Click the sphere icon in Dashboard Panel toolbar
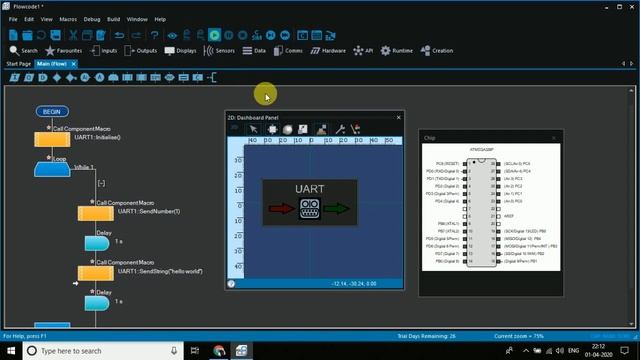 288,129
